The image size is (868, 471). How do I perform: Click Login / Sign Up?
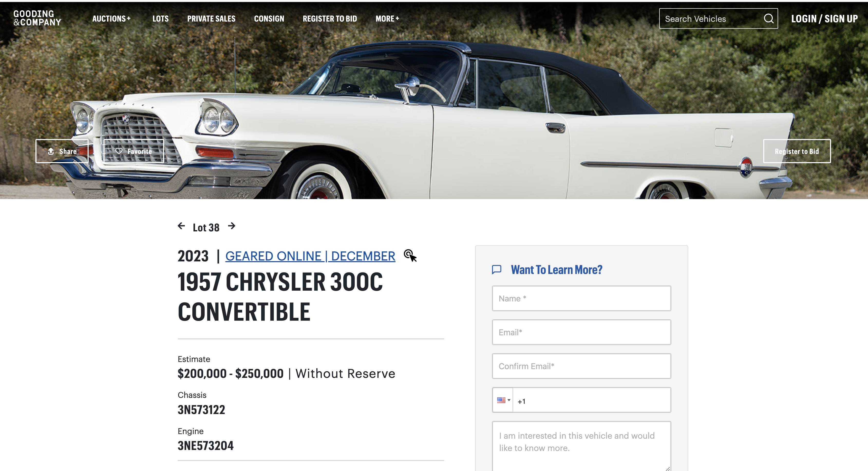(824, 18)
